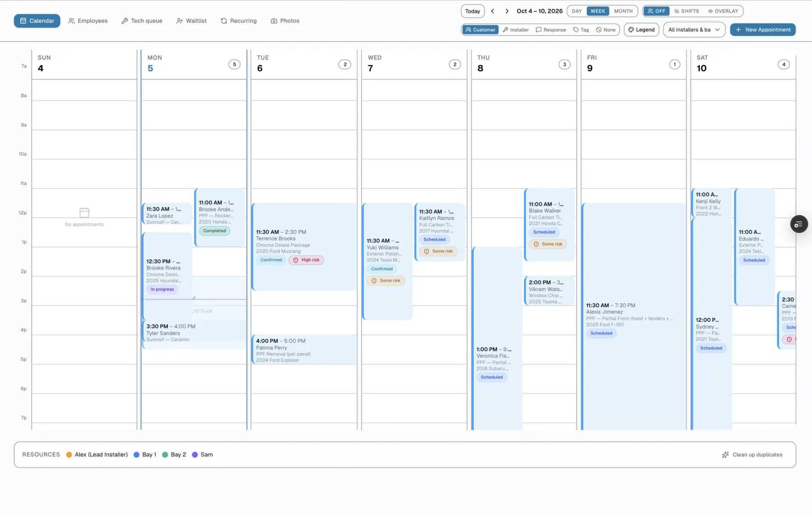The height and width of the screenshot is (516, 812).
Task: Open the Photos tab
Action: coord(285,21)
